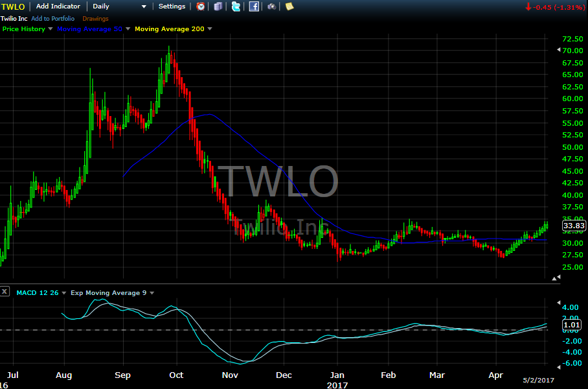The height and width of the screenshot is (389, 588).
Task: Expand the MACD 12 26 dropdown arrow
Action: 63,293
